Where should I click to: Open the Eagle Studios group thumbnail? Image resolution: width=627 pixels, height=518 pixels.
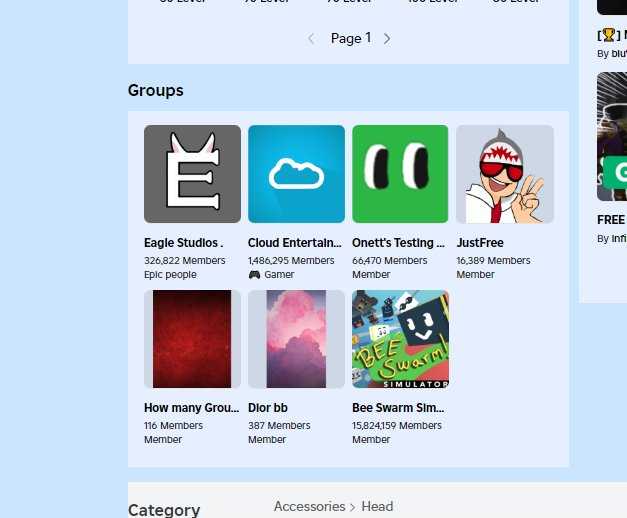click(x=192, y=174)
